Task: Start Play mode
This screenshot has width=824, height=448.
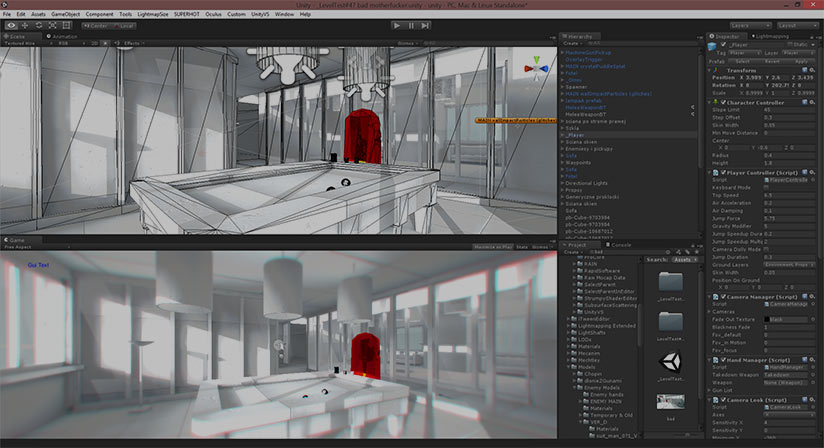Action: [397, 25]
